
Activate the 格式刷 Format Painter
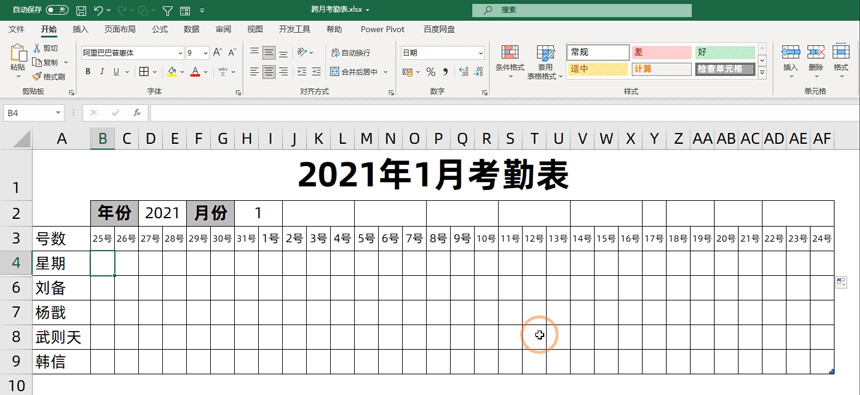click(x=49, y=77)
